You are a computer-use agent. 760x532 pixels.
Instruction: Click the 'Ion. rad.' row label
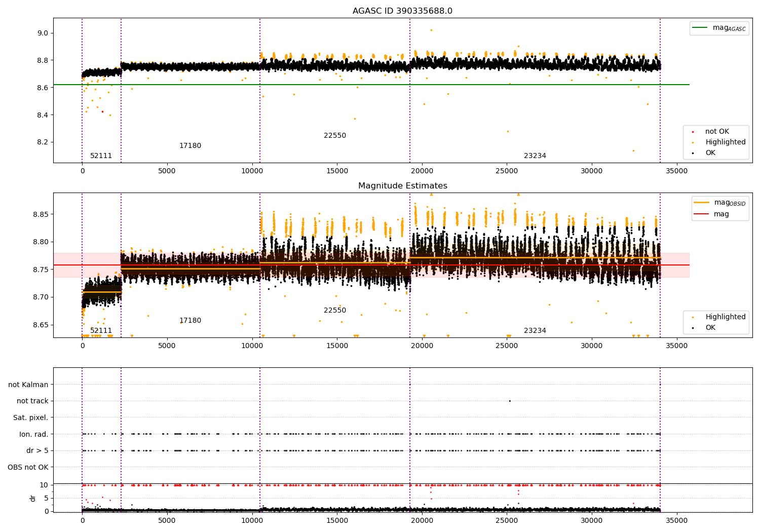34,435
